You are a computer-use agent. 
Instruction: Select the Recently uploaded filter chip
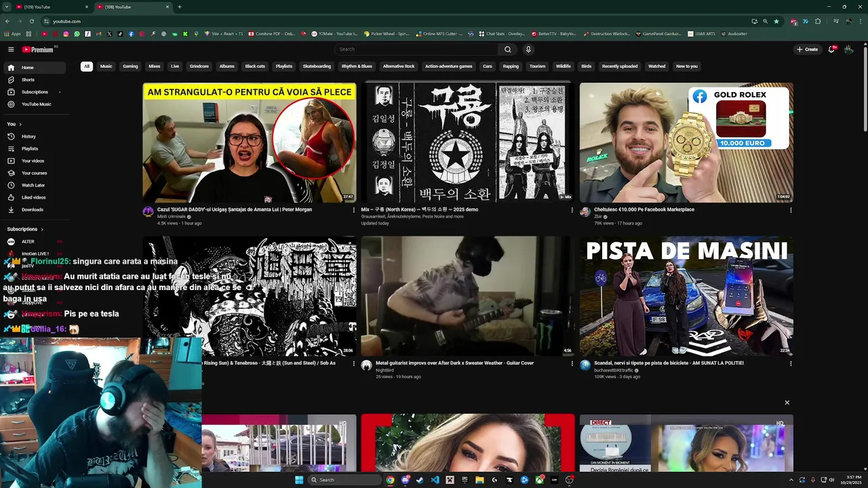tap(620, 66)
